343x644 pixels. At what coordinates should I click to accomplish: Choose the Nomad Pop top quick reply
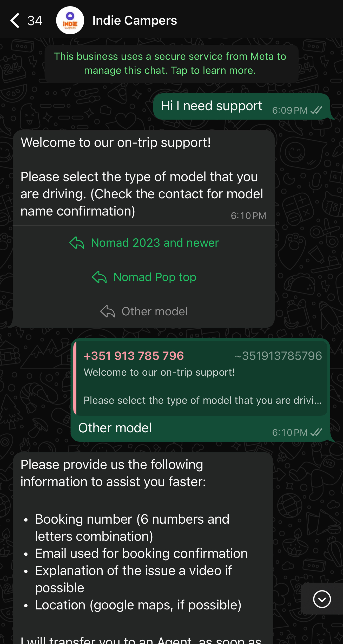click(x=144, y=277)
